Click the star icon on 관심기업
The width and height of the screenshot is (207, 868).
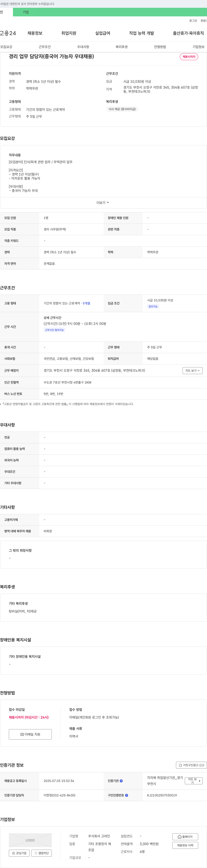coord(14,853)
